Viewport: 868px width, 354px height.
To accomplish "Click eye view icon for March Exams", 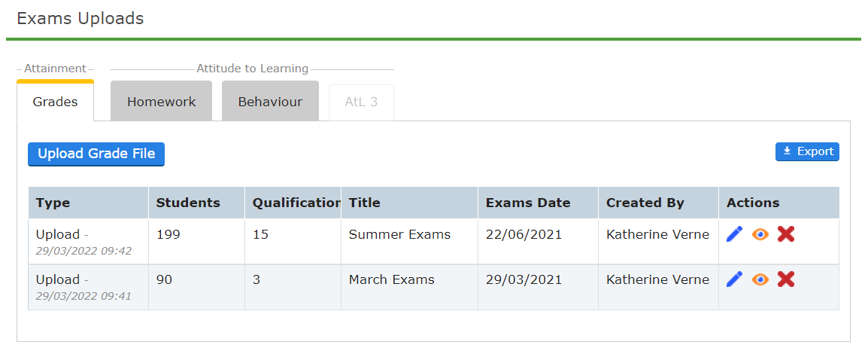I will coord(760,279).
